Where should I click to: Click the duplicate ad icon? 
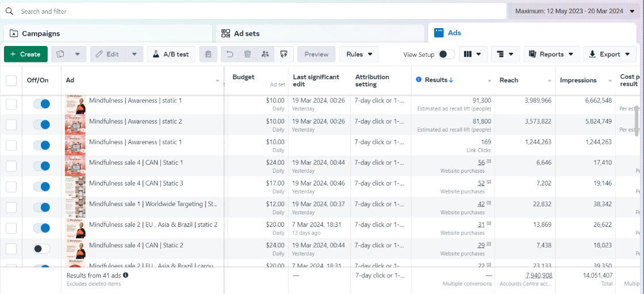pos(60,54)
